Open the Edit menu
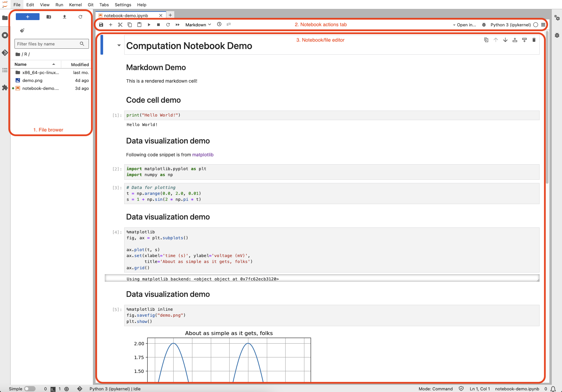Screen dimensions: 562x392 tap(30, 5)
